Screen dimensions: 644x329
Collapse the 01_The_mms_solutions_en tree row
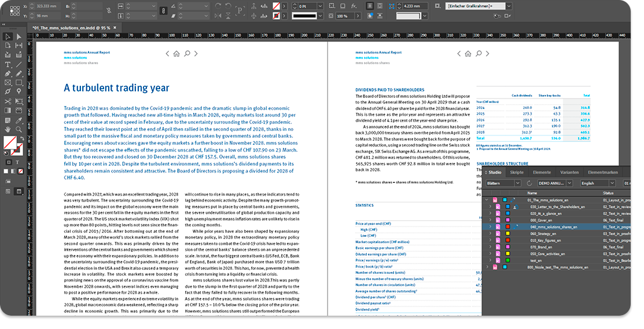[487, 200]
